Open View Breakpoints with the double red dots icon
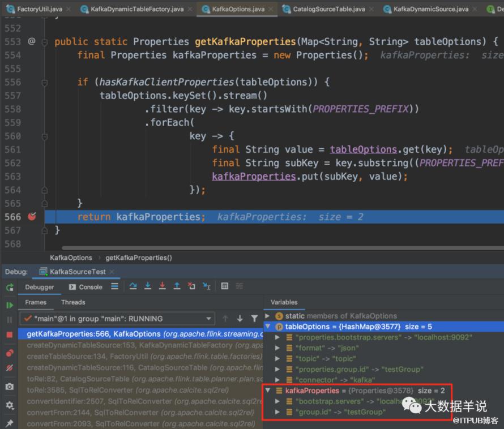Image resolution: width=504 pixels, height=429 pixels. point(10,353)
